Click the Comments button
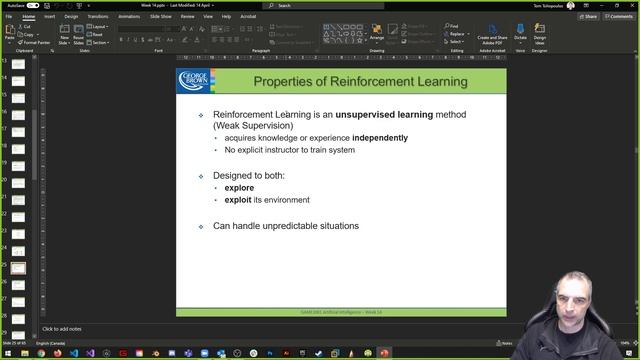Screen dimensions: 640x360 point(619,17)
